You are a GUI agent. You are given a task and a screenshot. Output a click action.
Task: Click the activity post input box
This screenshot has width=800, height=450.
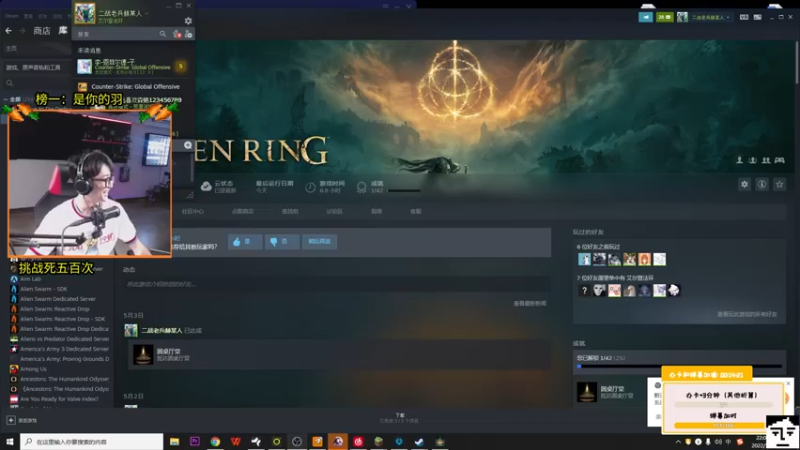(x=337, y=284)
